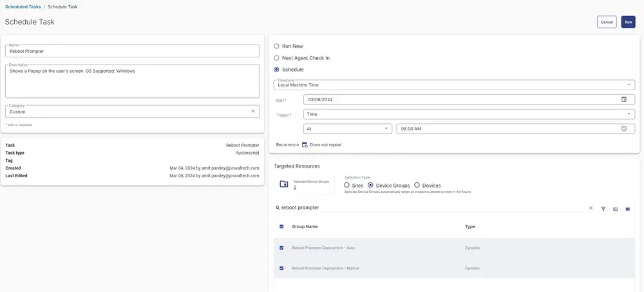Open the At dropdown

[x=348, y=129]
